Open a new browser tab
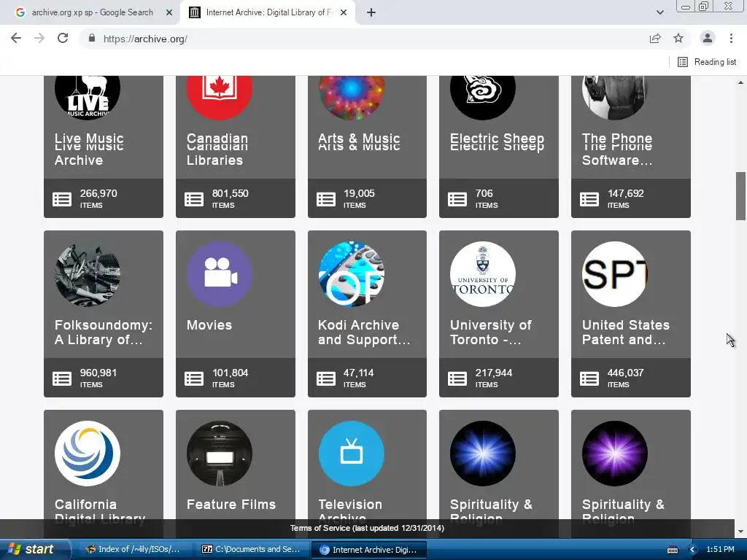The image size is (747, 560). 371,13
